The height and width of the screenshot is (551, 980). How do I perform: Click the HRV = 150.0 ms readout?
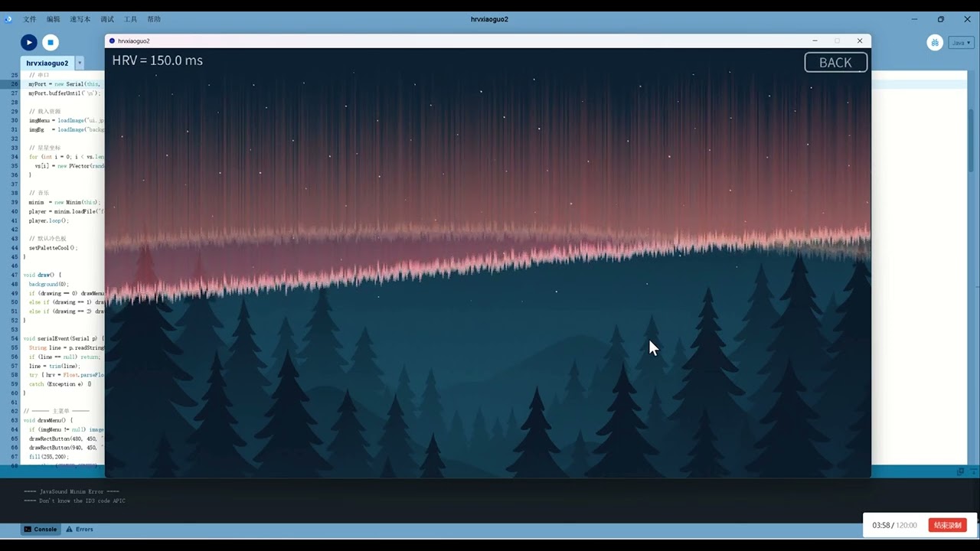[x=158, y=60]
